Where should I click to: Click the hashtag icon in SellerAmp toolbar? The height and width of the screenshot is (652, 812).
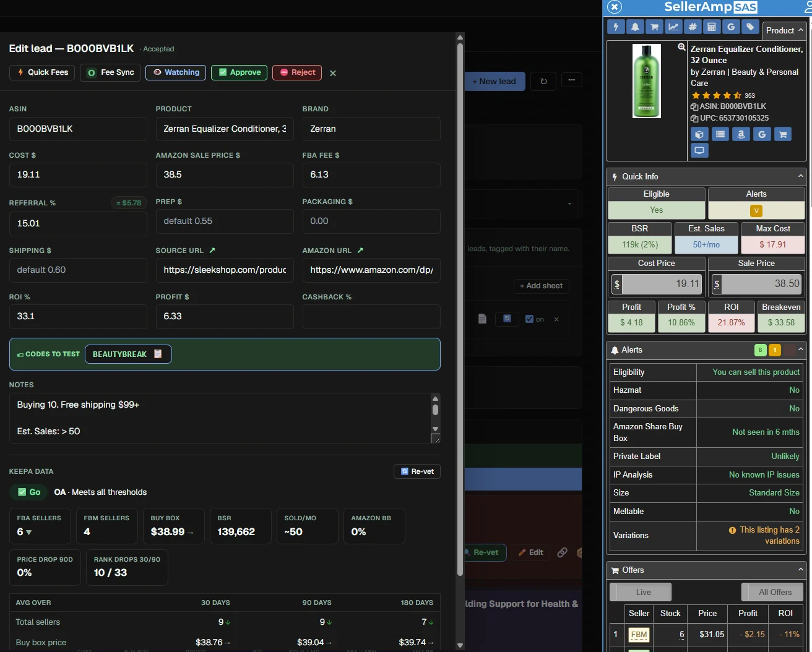click(x=693, y=27)
